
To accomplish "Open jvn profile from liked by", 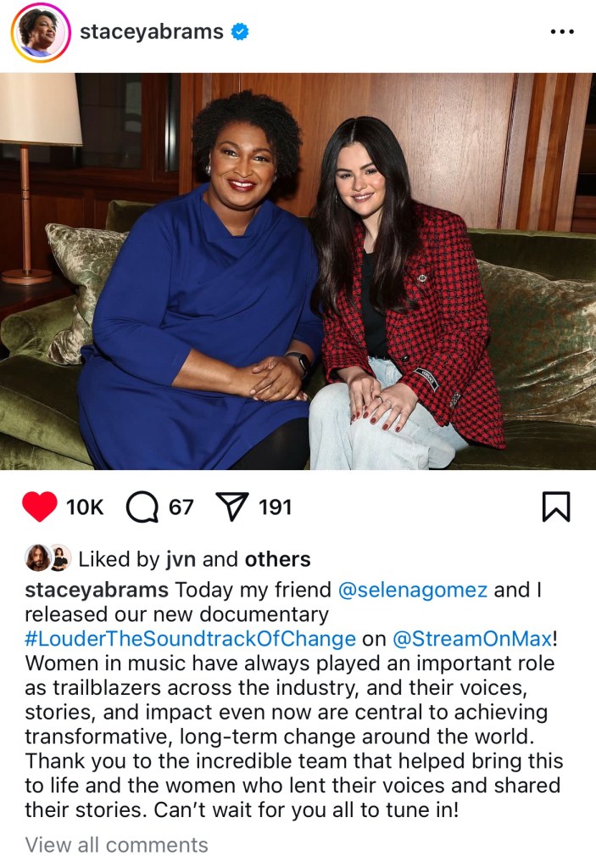I will pos(181,560).
